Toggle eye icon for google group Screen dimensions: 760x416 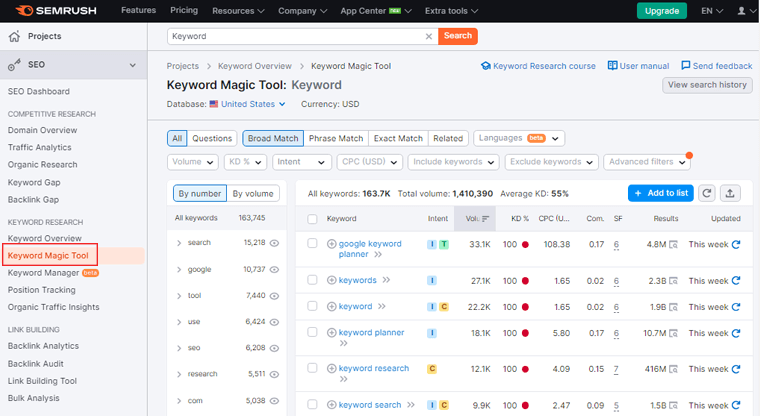point(274,270)
